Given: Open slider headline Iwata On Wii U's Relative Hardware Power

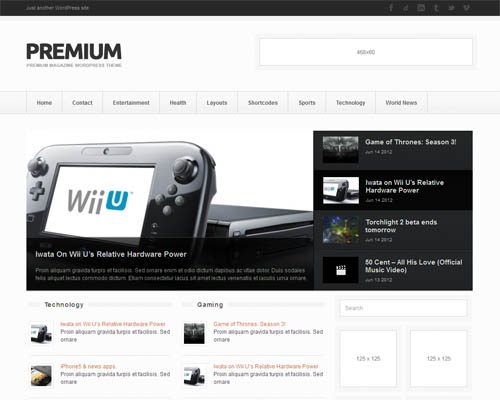Looking at the screenshot, I should click(x=111, y=254).
